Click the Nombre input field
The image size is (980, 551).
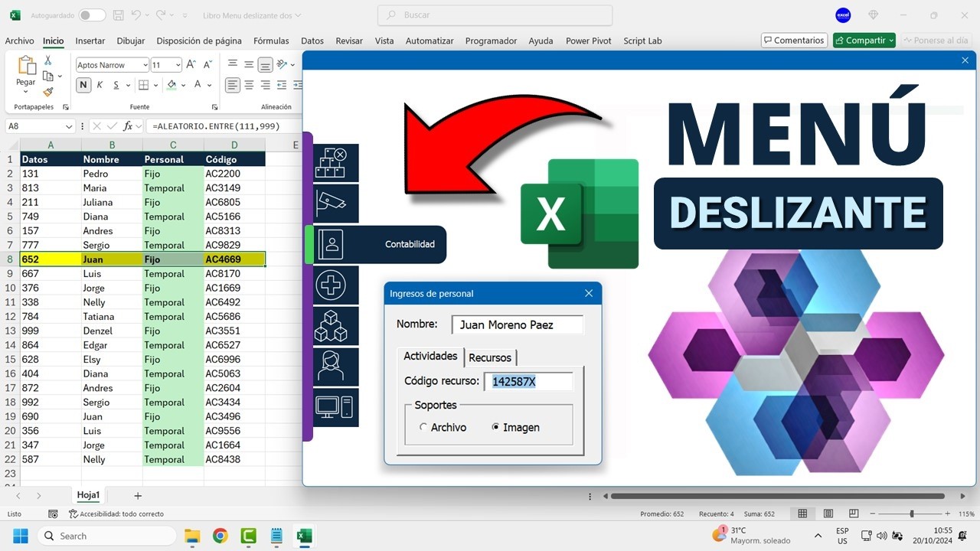click(518, 324)
